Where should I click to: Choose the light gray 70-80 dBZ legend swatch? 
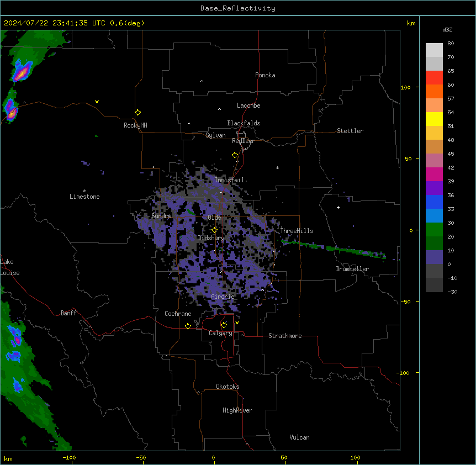434,50
